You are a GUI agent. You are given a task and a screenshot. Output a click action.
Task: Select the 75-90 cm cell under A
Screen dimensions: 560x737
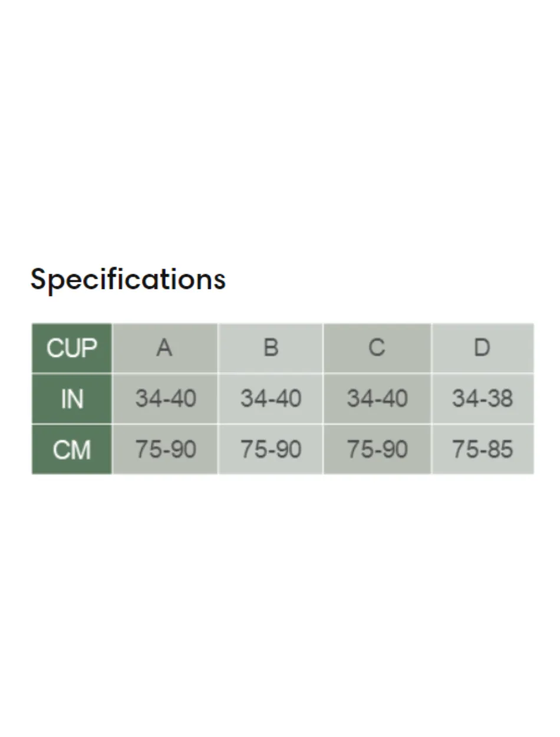pyautogui.click(x=165, y=449)
